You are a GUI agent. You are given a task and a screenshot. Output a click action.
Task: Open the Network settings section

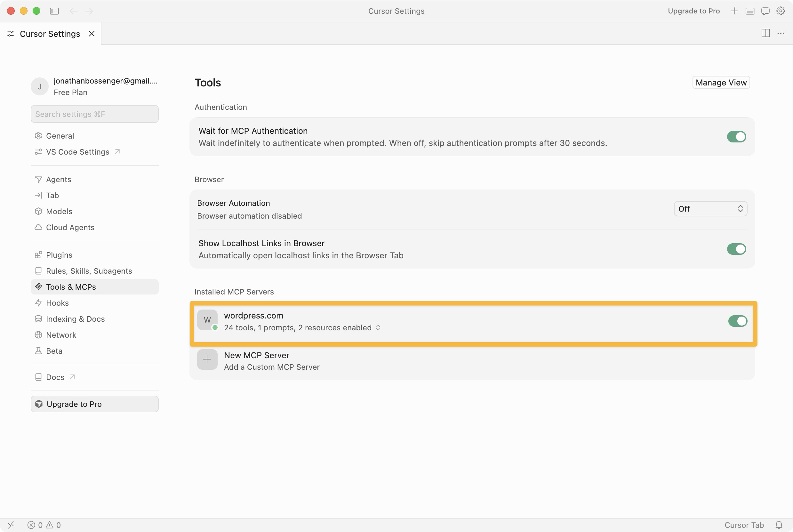(95, 335)
